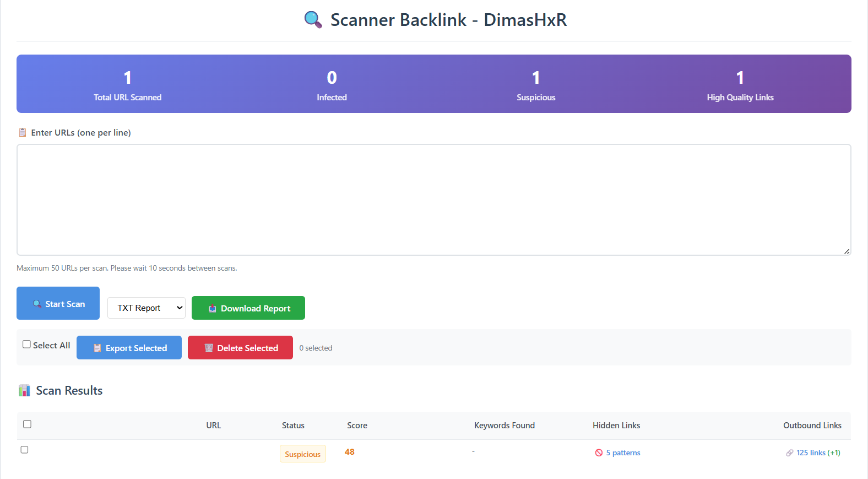Click the Total URL Scanned stat
The height and width of the screenshot is (479, 868).
[127, 85]
